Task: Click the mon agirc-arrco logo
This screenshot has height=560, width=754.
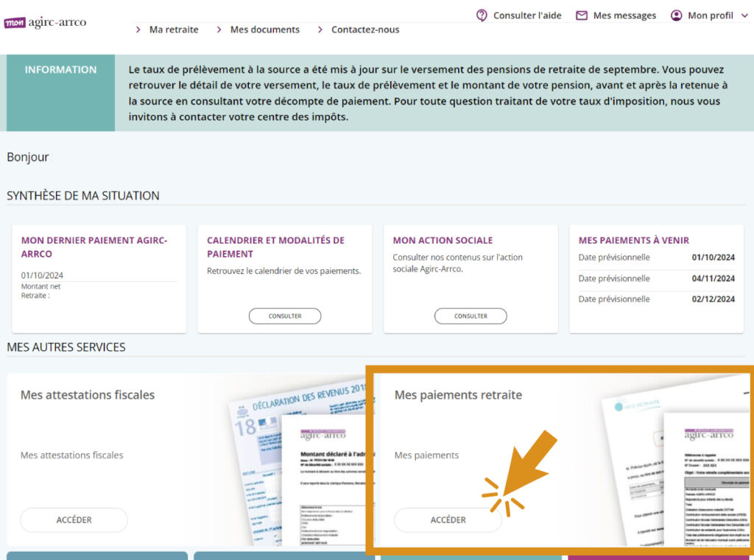Action: click(x=45, y=22)
